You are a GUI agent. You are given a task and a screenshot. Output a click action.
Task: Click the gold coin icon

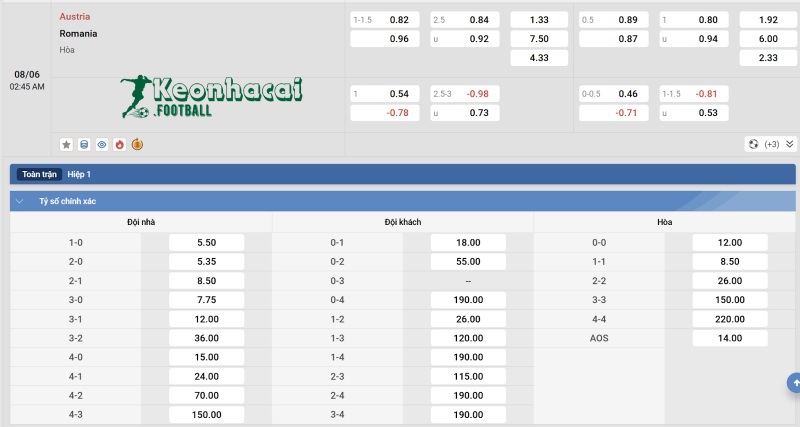(137, 144)
